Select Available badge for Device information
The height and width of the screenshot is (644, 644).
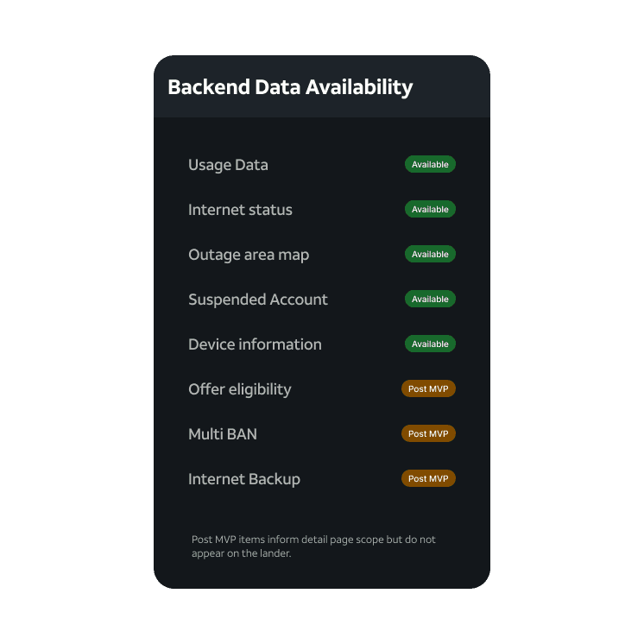pyautogui.click(x=430, y=344)
